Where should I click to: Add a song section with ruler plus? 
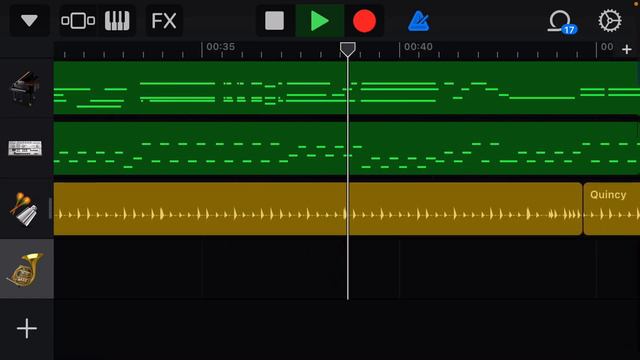[627, 49]
